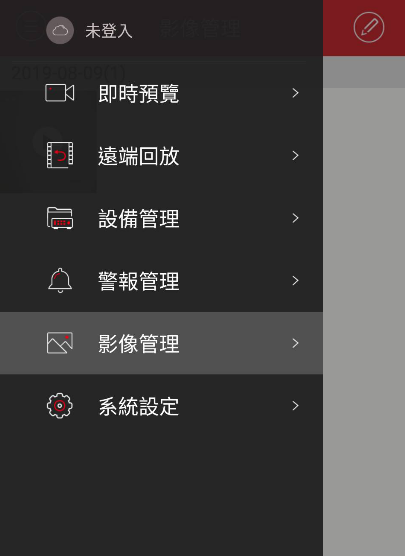This screenshot has width=405, height=556.
Task: Tap the cloud account avatar icon
Action: pyautogui.click(x=60, y=30)
